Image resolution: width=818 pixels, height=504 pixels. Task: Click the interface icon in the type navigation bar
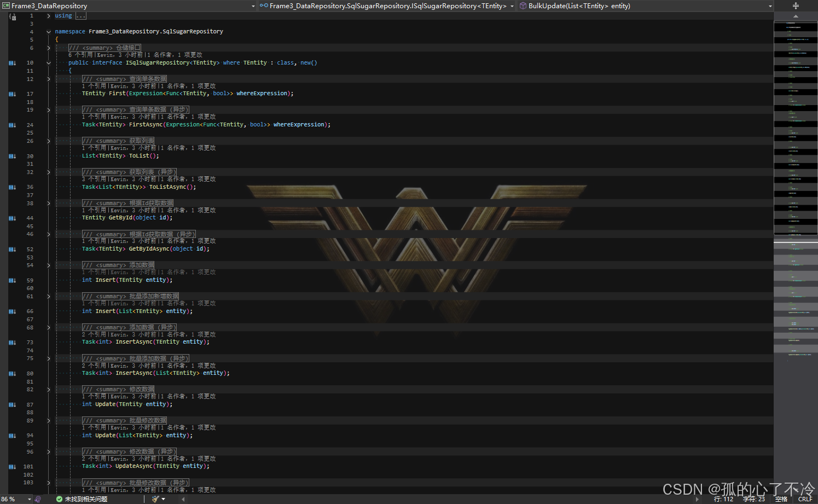[x=264, y=5]
